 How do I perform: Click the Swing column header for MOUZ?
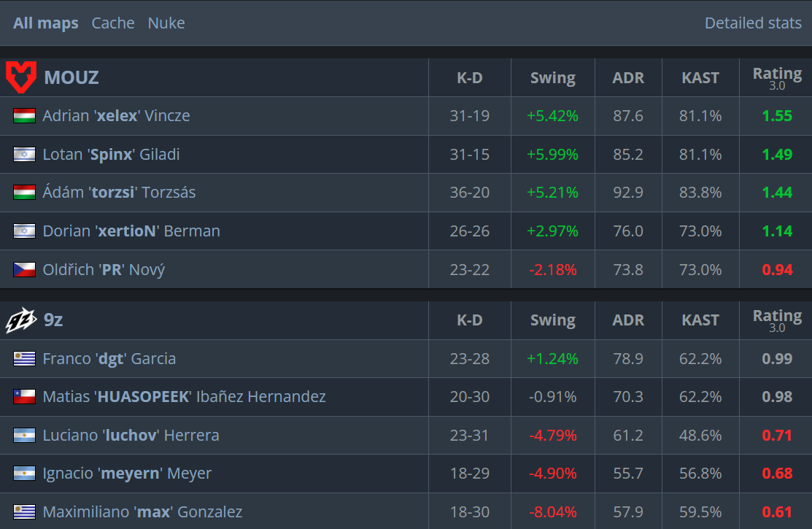pyautogui.click(x=552, y=78)
